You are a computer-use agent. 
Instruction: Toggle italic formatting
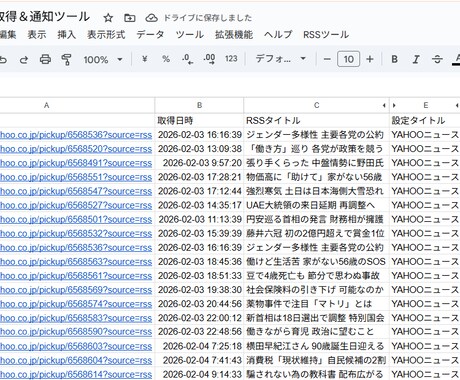[416, 59]
